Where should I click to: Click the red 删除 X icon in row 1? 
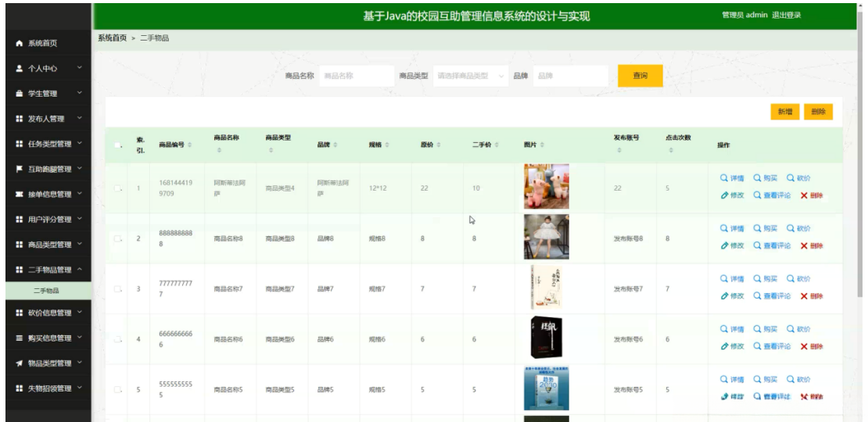tap(804, 195)
